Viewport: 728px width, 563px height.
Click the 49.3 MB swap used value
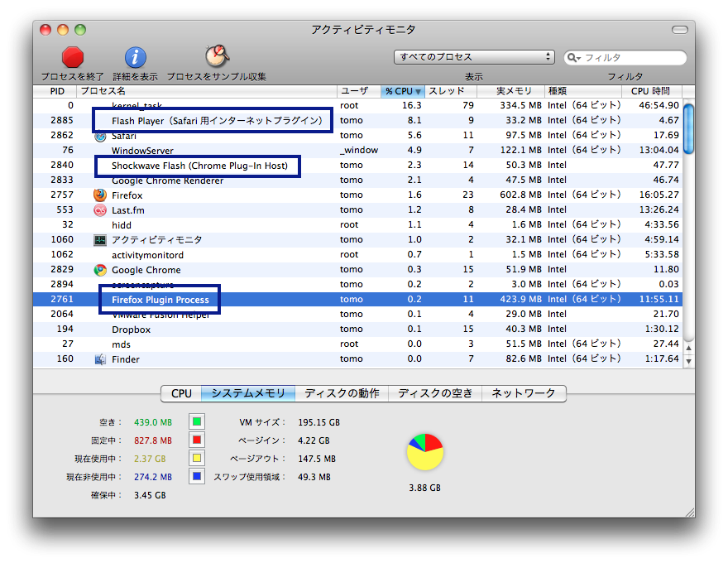tap(314, 477)
